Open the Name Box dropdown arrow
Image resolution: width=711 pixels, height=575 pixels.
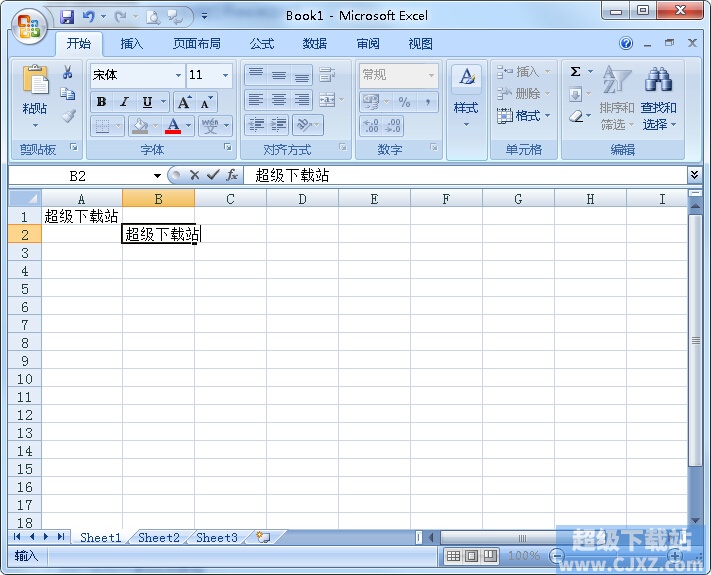pos(157,176)
